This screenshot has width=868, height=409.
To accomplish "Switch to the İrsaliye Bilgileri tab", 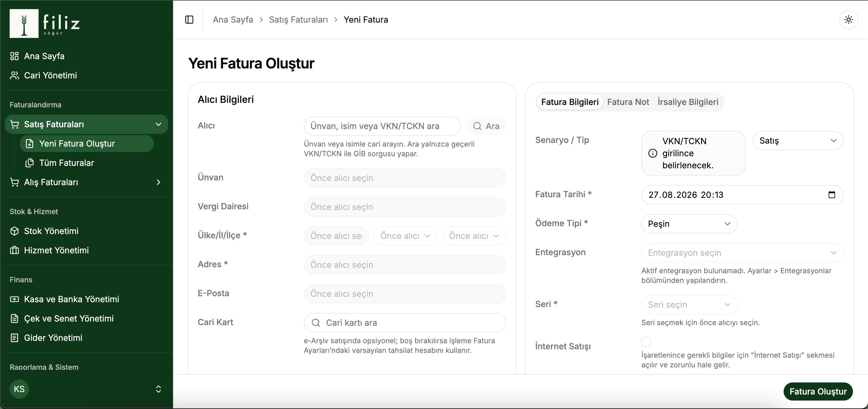I will (688, 102).
